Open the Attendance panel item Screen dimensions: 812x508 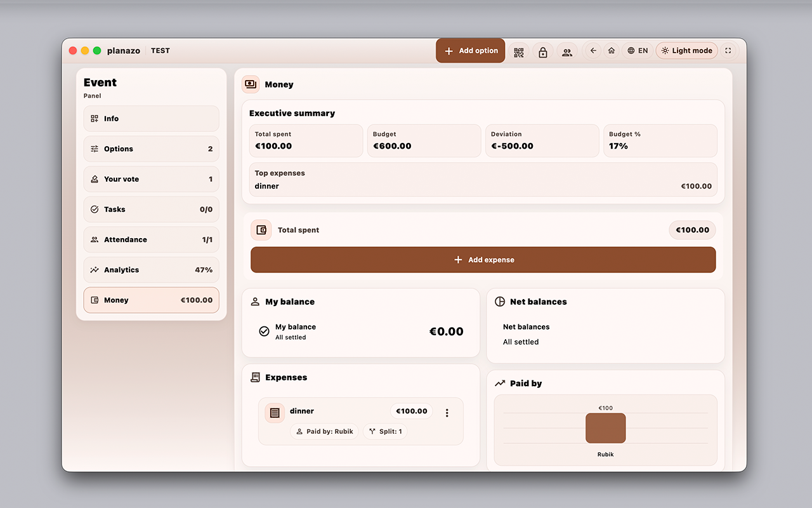pos(151,239)
